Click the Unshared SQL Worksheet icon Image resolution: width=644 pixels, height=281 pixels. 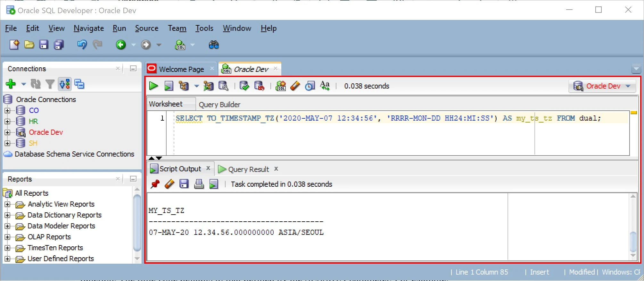281,86
